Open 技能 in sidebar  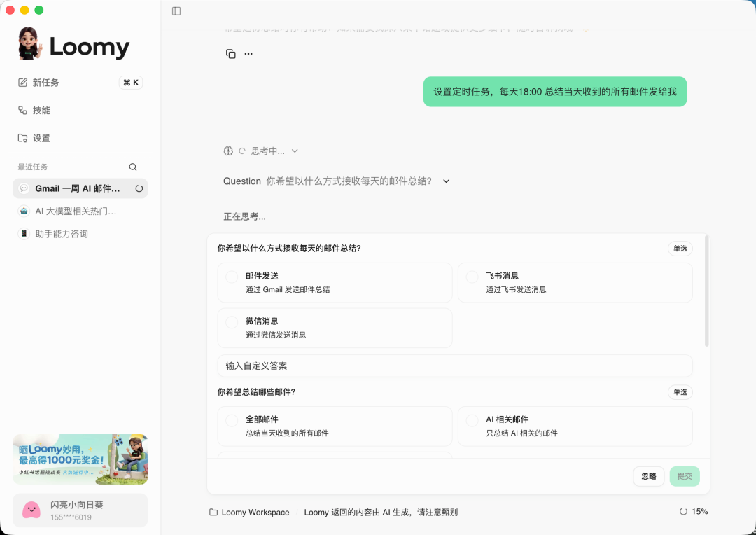80,111
